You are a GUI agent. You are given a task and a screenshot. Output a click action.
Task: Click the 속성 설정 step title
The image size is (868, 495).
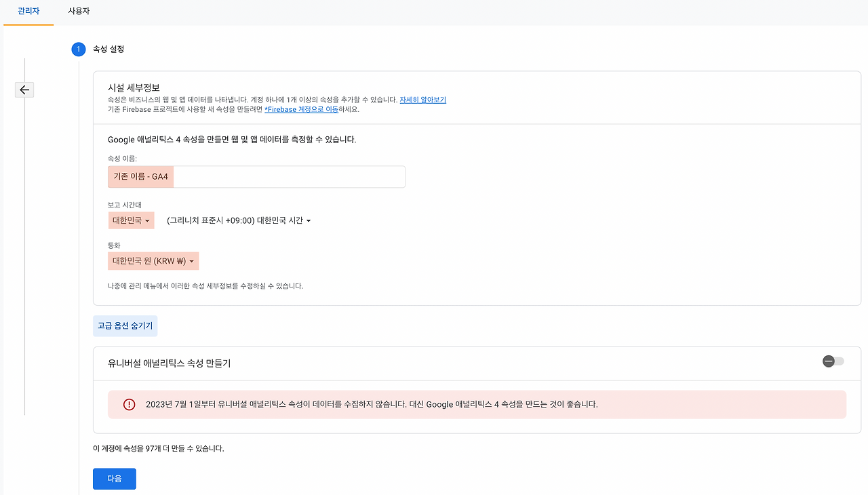tap(108, 49)
